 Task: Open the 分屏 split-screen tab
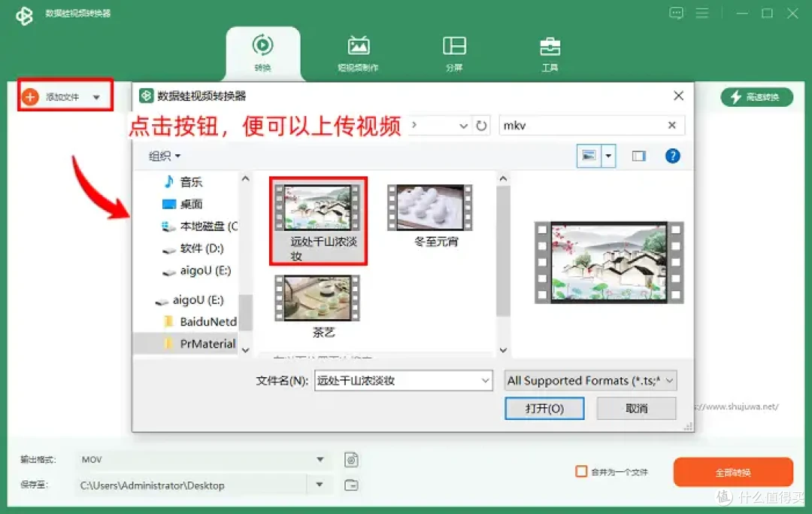point(454,53)
